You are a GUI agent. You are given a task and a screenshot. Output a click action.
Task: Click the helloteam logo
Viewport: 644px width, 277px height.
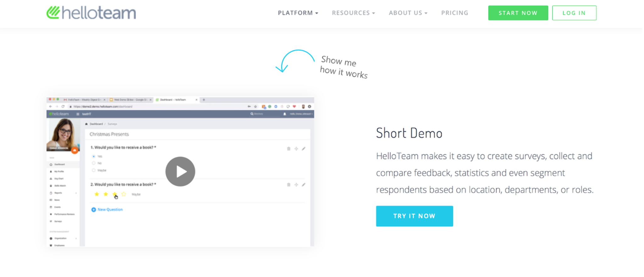tap(91, 13)
